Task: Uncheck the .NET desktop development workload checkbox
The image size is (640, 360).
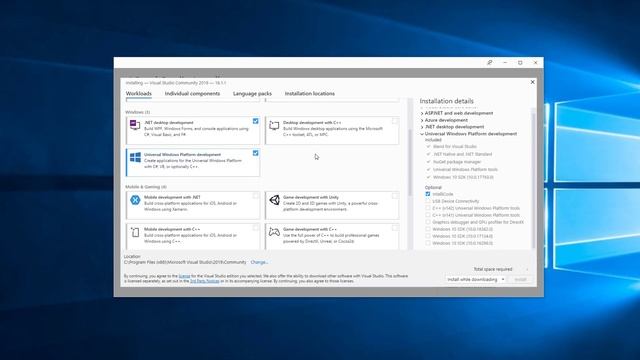Action: 256,121
